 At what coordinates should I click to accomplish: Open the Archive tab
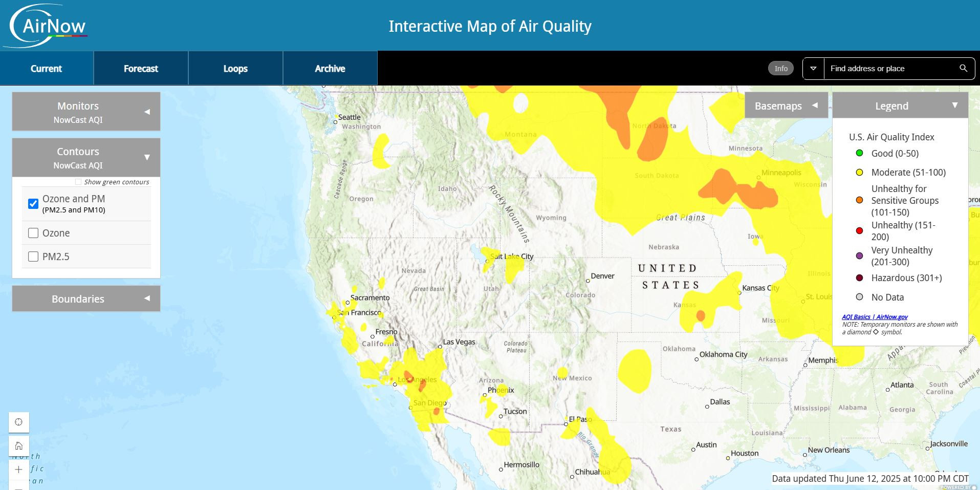330,68
